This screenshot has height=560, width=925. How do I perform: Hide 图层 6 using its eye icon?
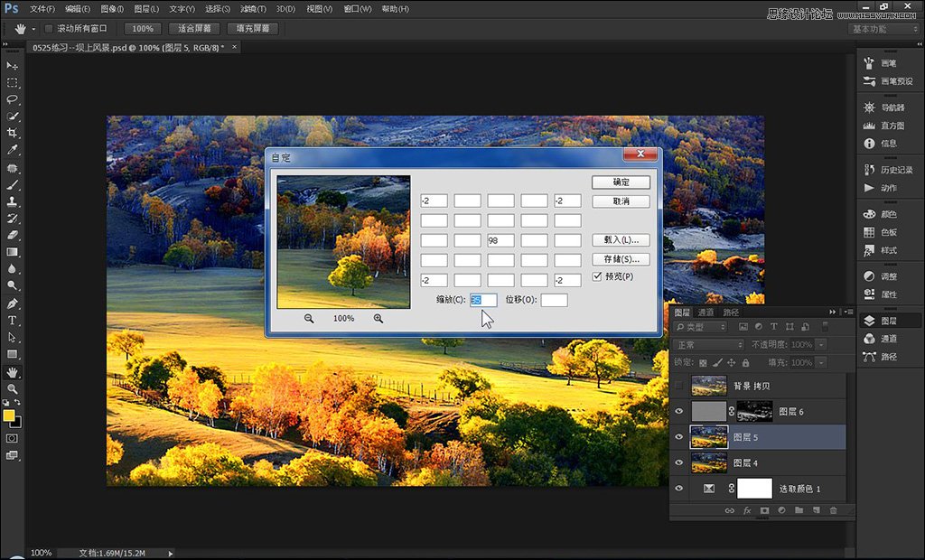tap(679, 412)
